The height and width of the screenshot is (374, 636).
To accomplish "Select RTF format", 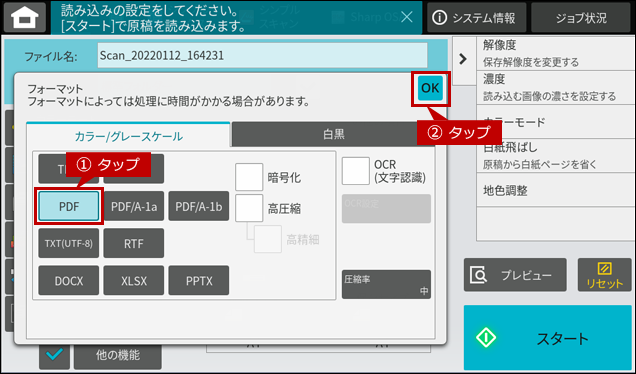I will (x=133, y=243).
